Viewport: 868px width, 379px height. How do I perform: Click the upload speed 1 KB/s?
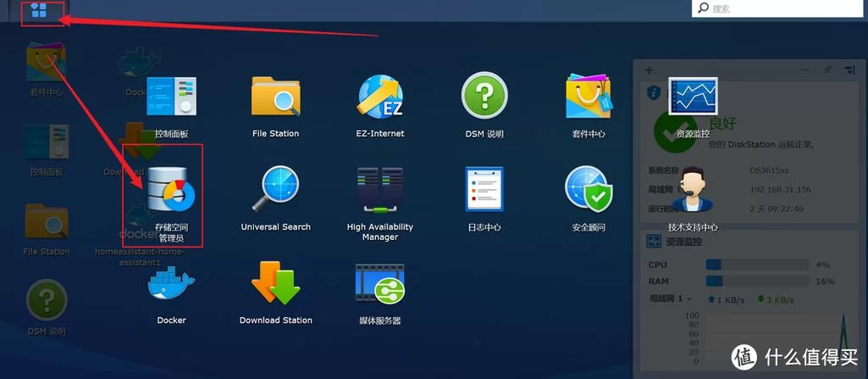tap(731, 300)
